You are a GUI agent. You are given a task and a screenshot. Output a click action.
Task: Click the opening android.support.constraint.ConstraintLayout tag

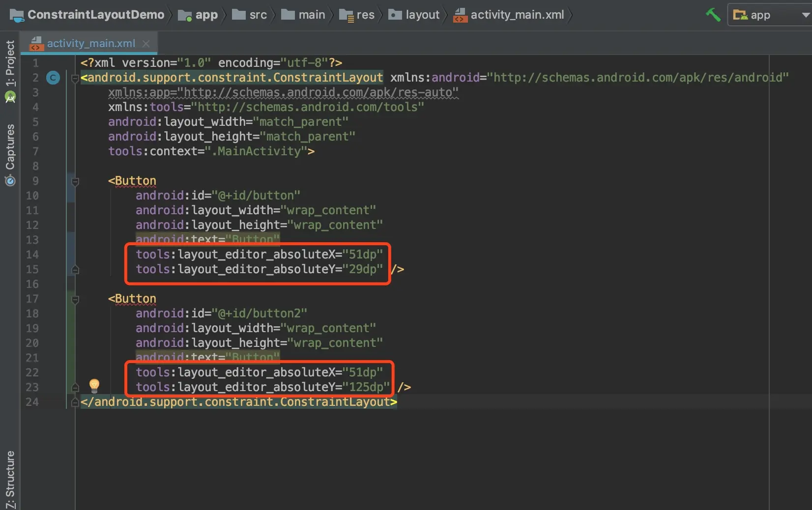tap(232, 78)
